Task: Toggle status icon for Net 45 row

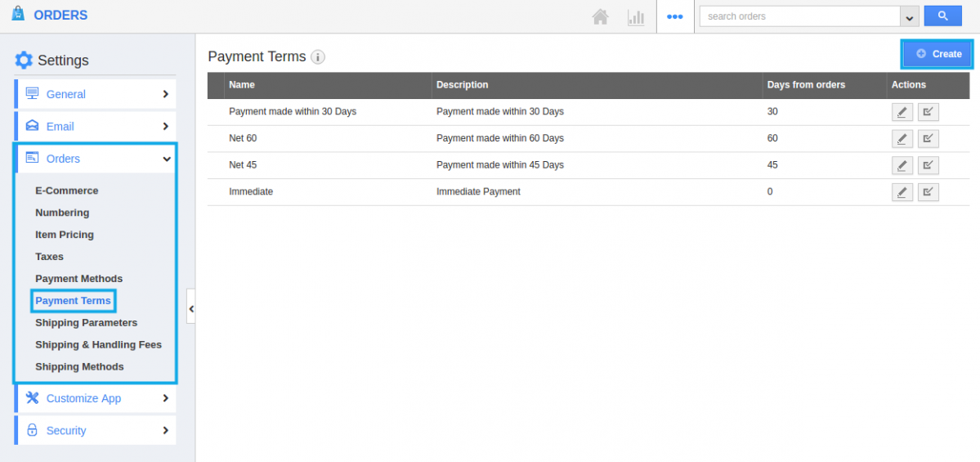Action: (x=928, y=165)
